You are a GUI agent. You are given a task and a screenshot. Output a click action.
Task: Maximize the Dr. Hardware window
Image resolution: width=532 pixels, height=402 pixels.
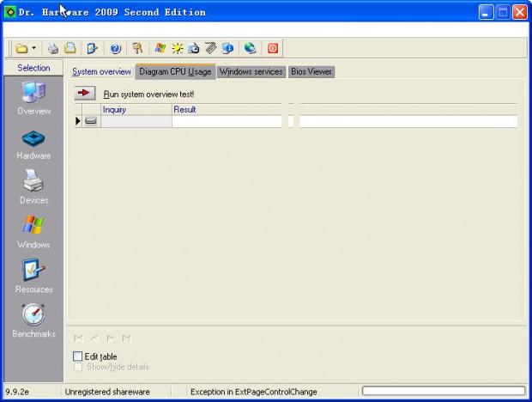pyautogui.click(x=503, y=13)
